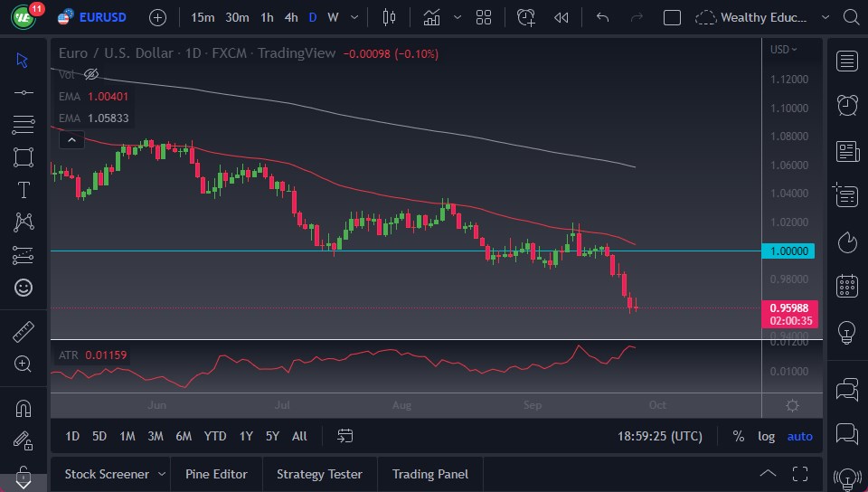Open the Indicators chart icon
The width and height of the screenshot is (868, 492).
[431, 17]
